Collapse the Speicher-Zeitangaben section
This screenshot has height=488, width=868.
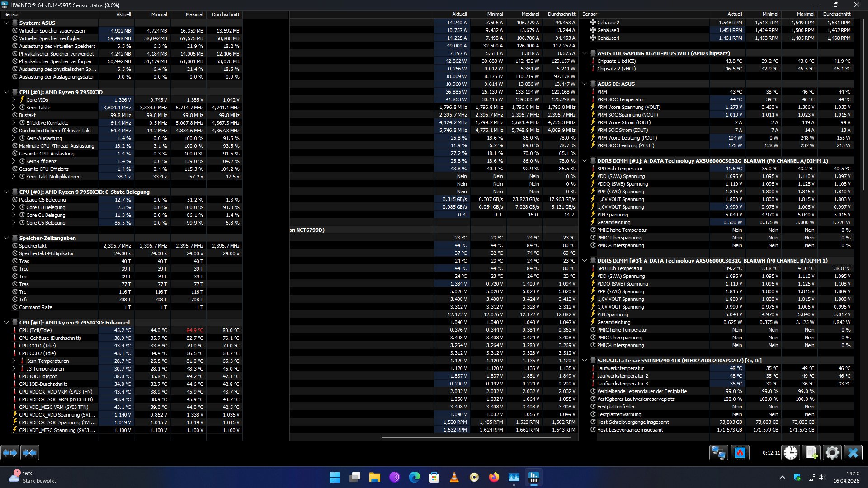coord(6,238)
